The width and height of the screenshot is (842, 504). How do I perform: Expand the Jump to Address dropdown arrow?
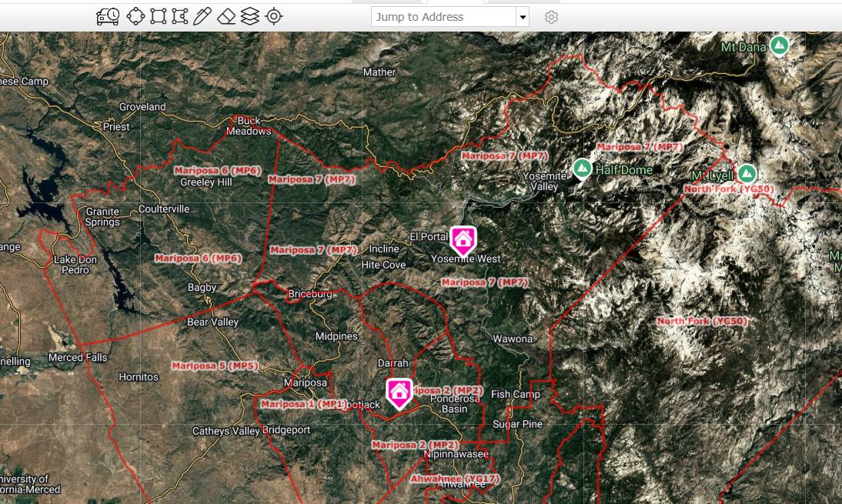(x=523, y=17)
